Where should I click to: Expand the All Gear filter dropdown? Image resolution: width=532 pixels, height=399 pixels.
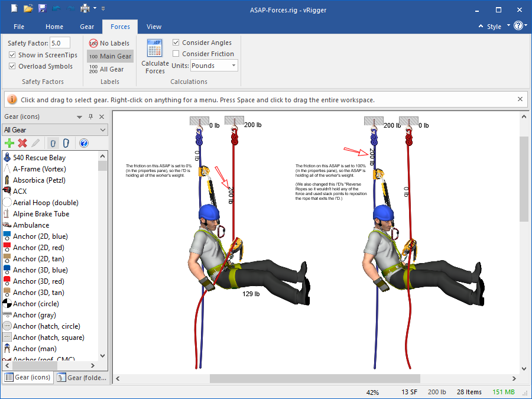(54, 129)
